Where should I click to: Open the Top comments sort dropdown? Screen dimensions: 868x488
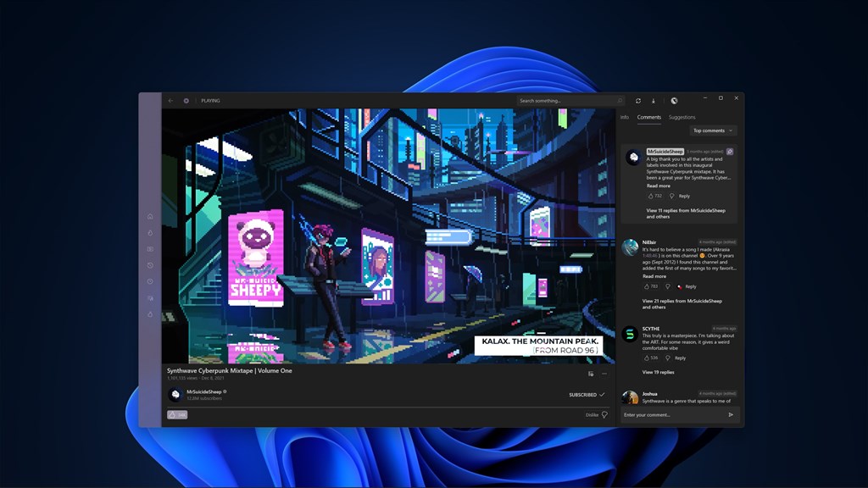(x=713, y=130)
